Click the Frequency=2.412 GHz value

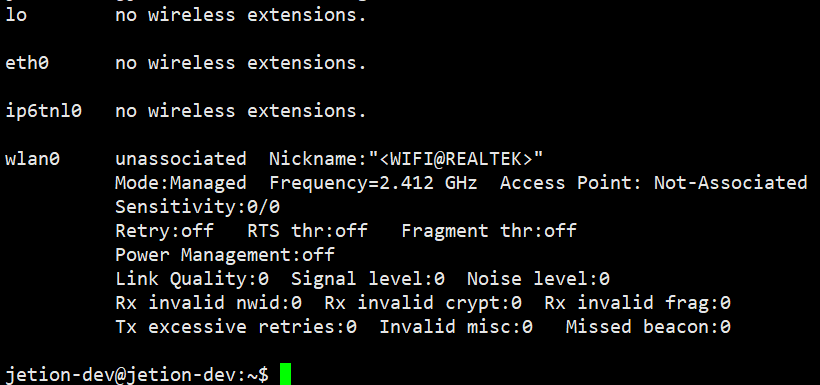(373, 183)
